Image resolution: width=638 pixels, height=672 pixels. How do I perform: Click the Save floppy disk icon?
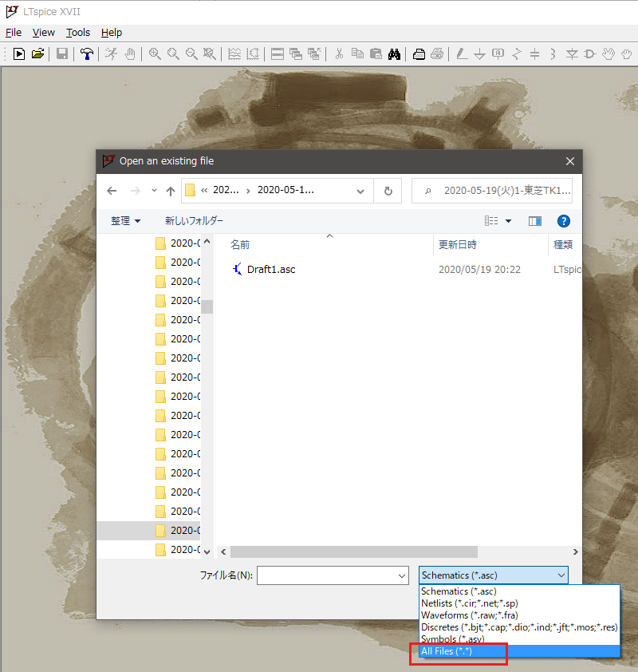pos(62,54)
